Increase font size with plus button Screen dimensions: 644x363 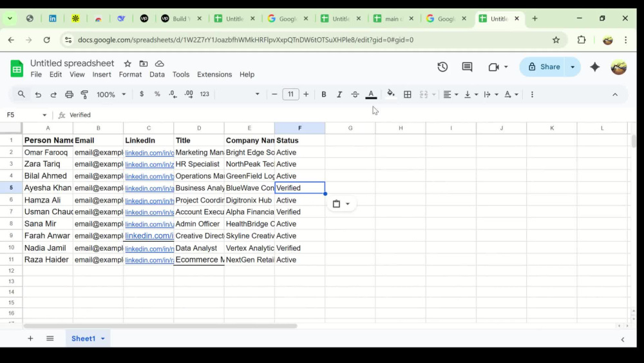coord(306,94)
